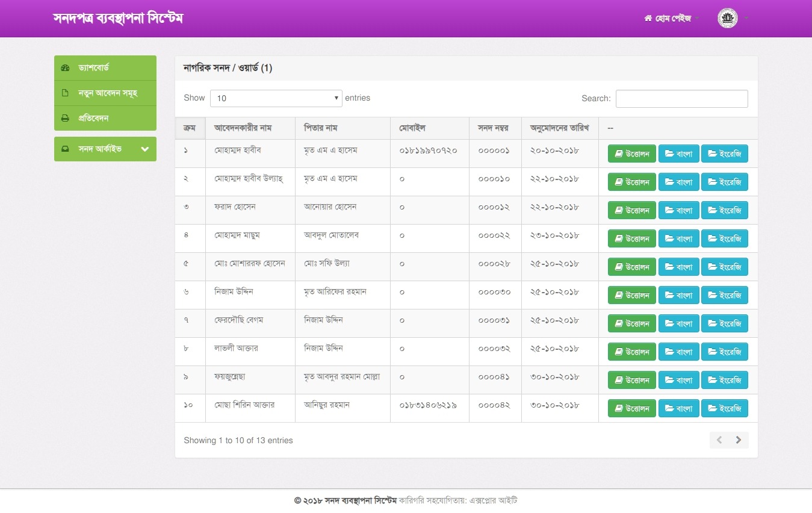
Task: Go to the next page arrow
Action: [739, 440]
